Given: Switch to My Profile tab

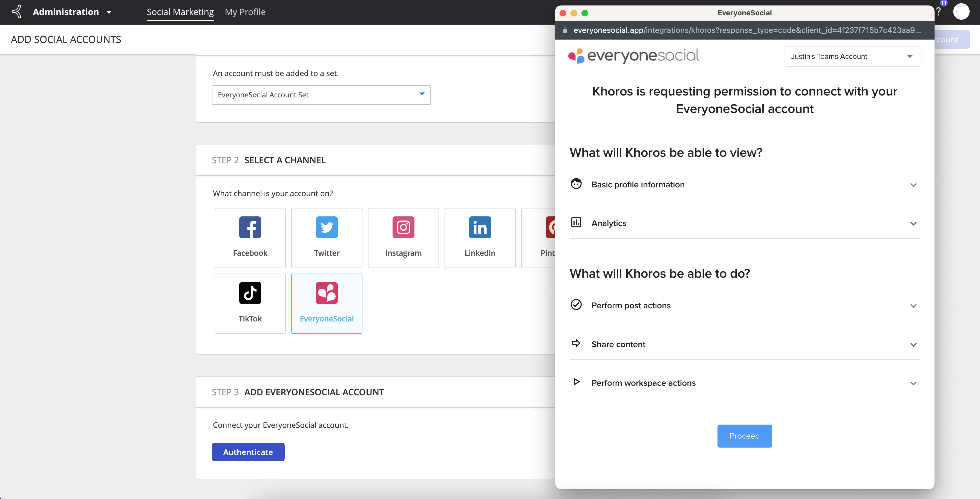Looking at the screenshot, I should click(245, 12).
